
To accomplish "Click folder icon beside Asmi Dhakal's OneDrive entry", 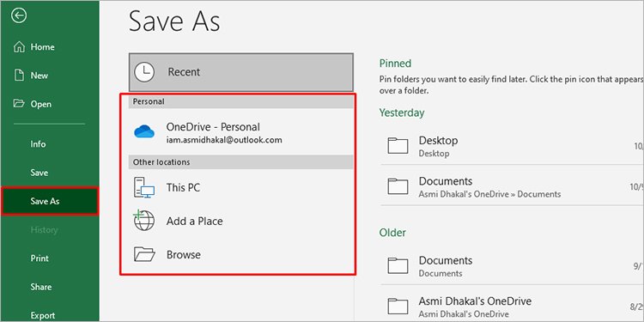I will click(398, 306).
